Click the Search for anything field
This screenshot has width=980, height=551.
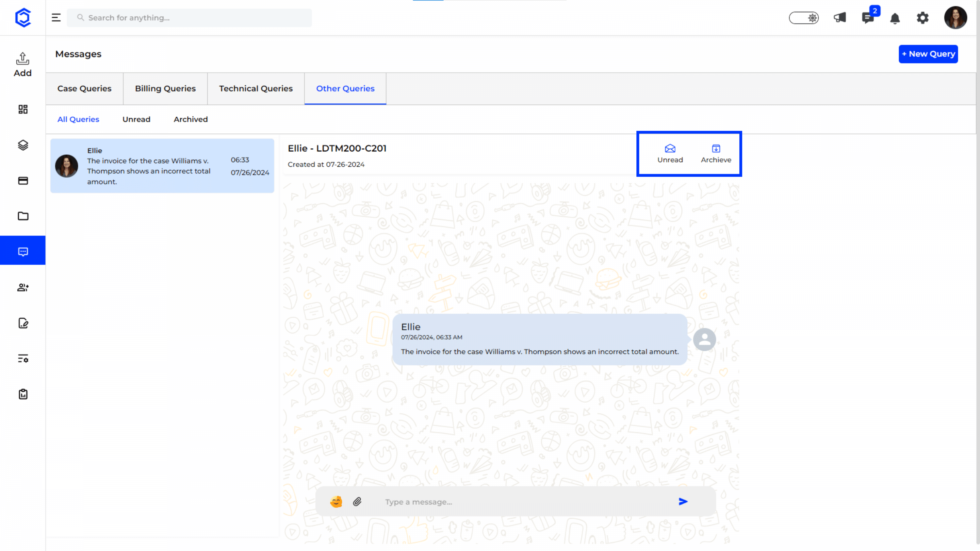click(190, 18)
